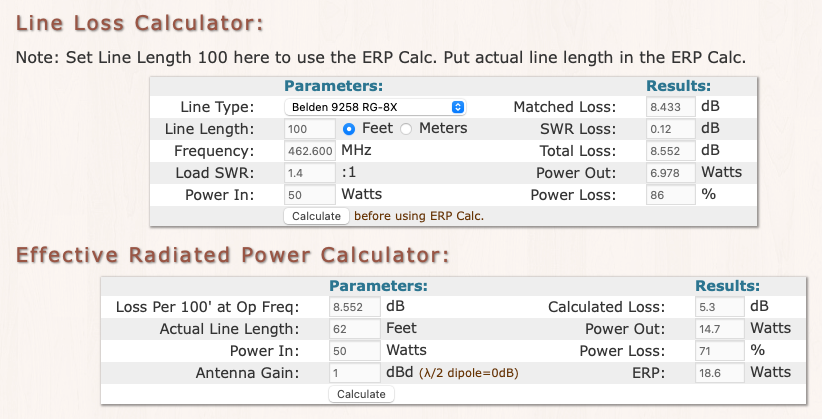
Task: Click Power In field in ERP Calculator
Action: pos(353,351)
